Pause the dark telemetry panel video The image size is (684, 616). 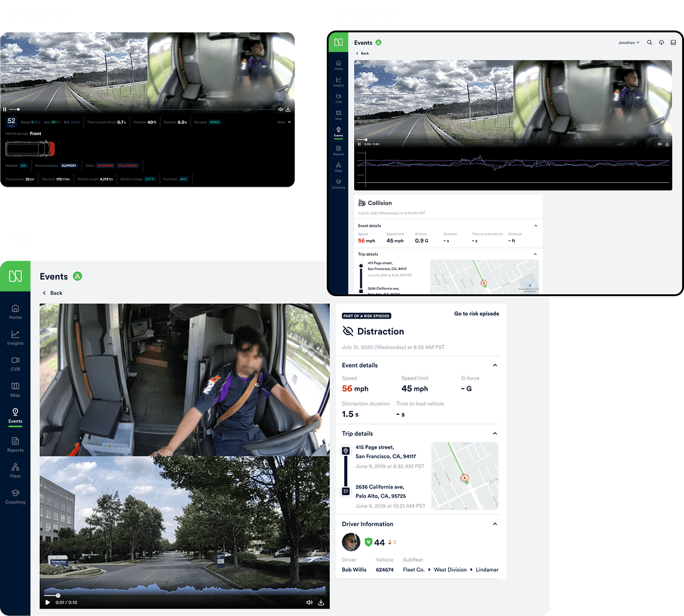(5, 110)
